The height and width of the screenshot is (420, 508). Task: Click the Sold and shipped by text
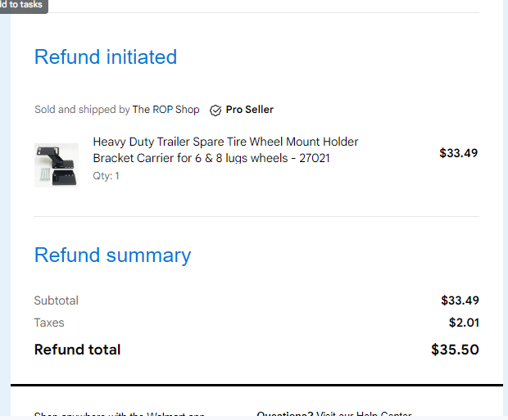tap(82, 110)
